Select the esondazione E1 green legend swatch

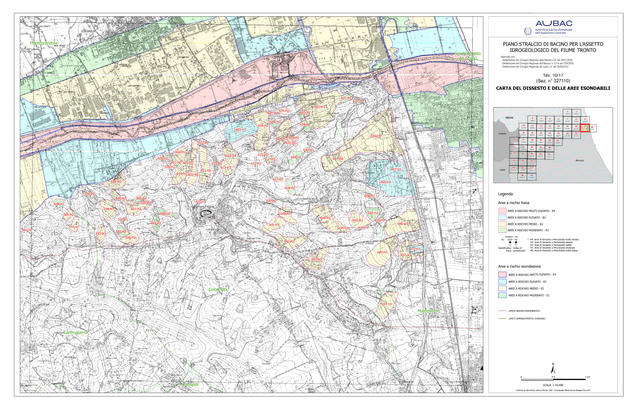coord(502,295)
